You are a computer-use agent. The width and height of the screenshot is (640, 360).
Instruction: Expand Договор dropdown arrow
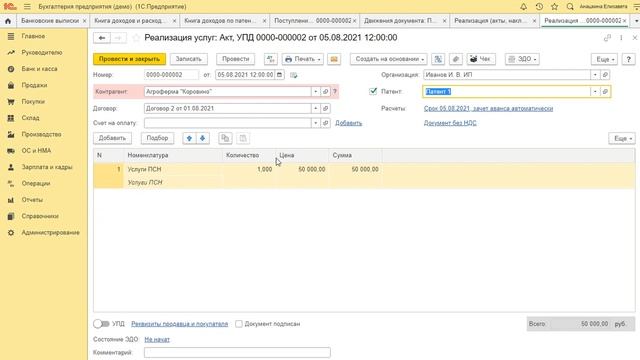(x=315, y=109)
